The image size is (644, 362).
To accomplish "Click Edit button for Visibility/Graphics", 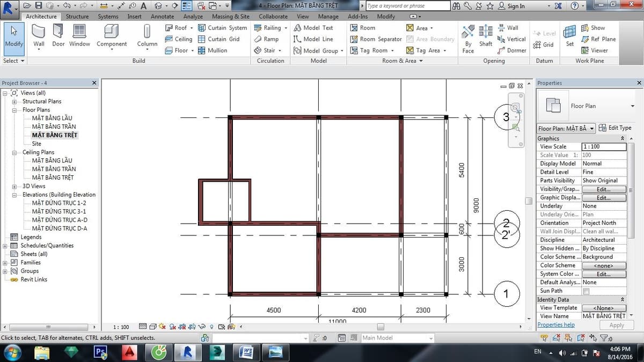I will click(604, 189).
